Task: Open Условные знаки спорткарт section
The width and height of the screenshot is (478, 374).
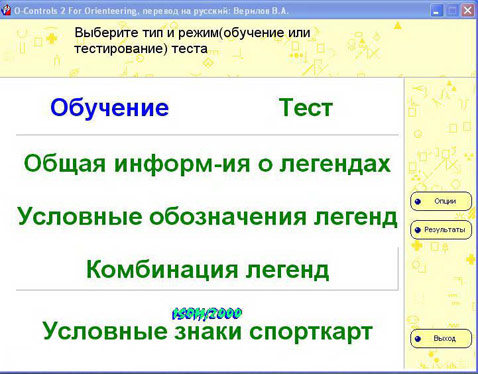Action: pos(207,331)
